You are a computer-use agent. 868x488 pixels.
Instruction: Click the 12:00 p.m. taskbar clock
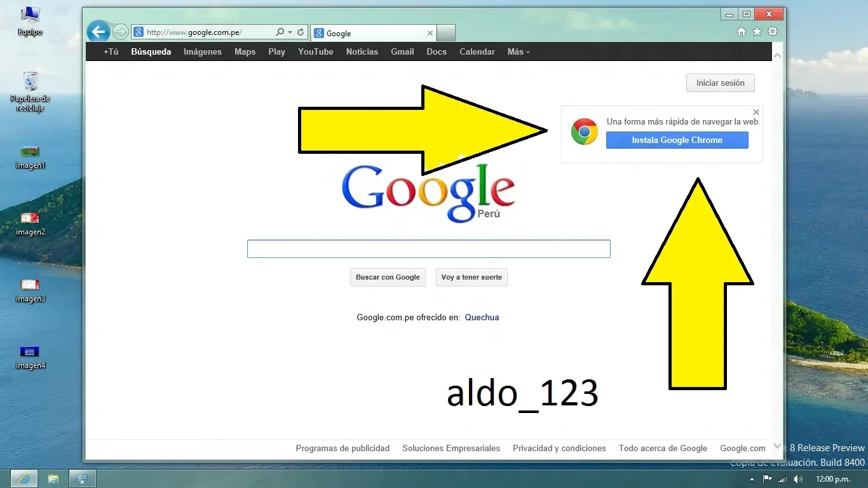point(832,479)
